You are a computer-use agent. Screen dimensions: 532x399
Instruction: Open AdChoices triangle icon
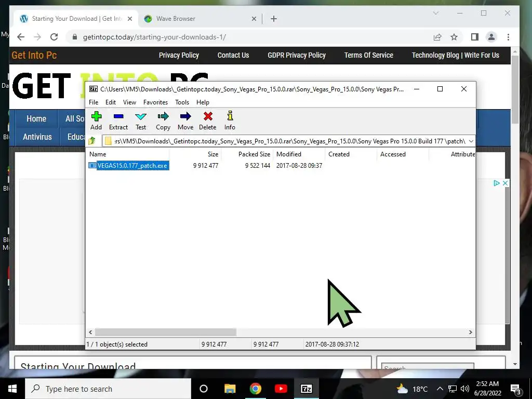coord(497,183)
